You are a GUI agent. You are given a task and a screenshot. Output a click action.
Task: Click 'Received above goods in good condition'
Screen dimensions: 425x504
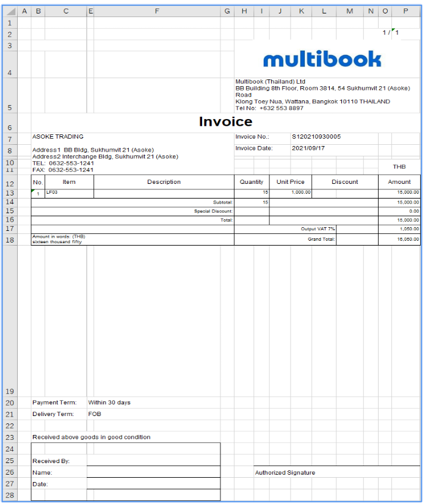91,437
